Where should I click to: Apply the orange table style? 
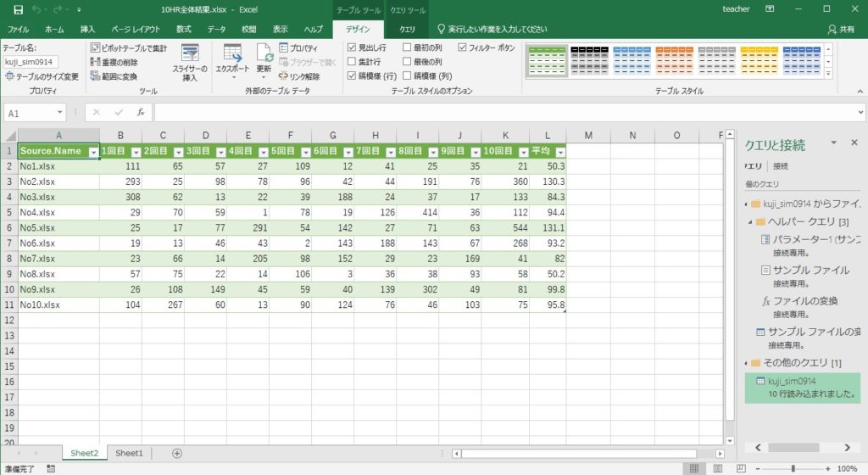(x=674, y=60)
